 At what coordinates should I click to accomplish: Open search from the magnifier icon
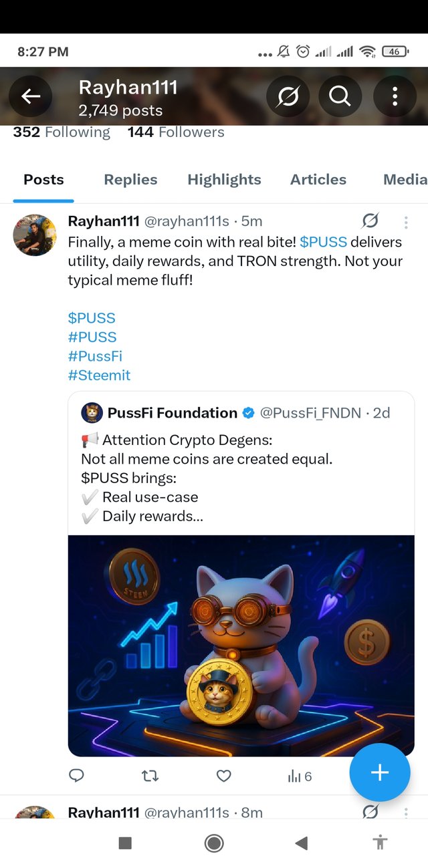340,98
